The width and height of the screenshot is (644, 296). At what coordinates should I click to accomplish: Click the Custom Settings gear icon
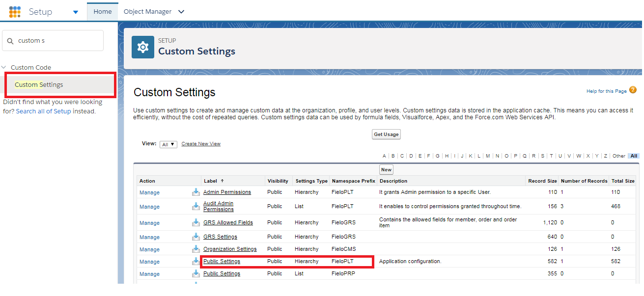click(x=143, y=47)
